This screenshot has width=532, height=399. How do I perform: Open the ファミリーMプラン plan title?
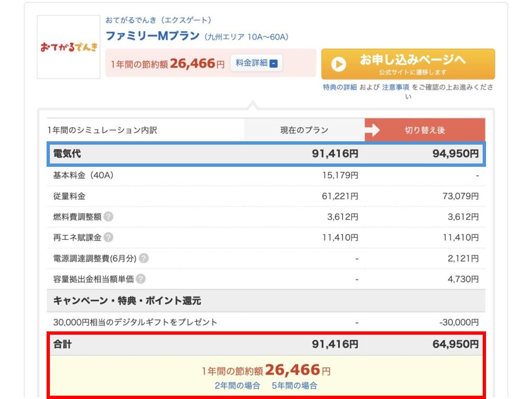click(153, 36)
